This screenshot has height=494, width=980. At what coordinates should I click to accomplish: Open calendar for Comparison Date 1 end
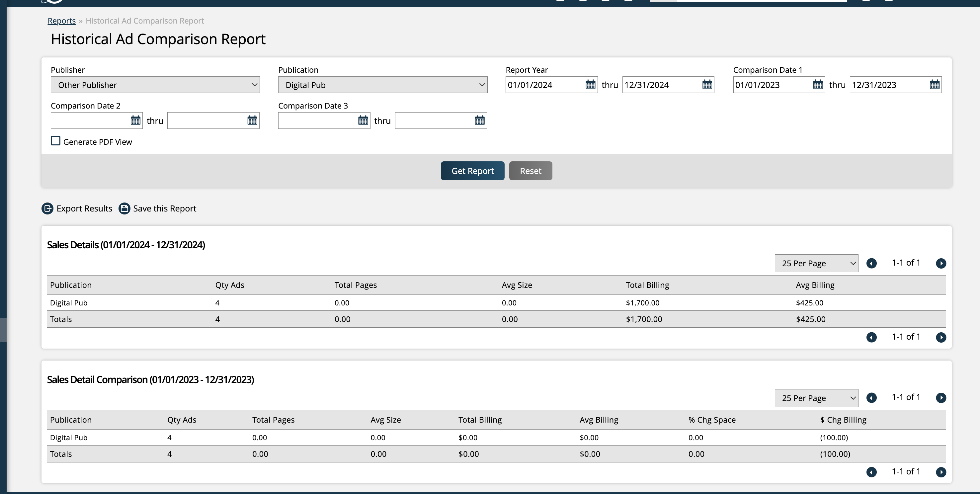[934, 84]
